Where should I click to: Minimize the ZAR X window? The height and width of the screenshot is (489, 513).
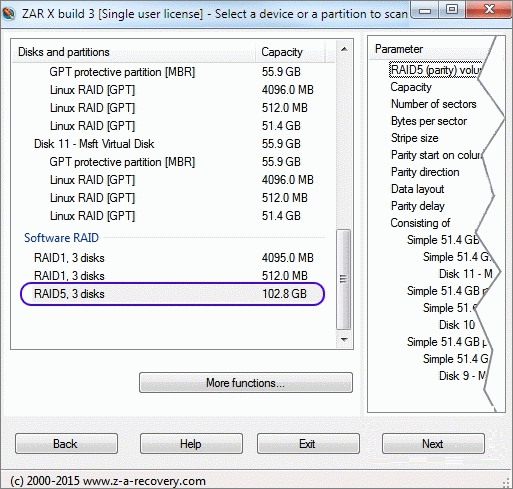click(x=425, y=11)
